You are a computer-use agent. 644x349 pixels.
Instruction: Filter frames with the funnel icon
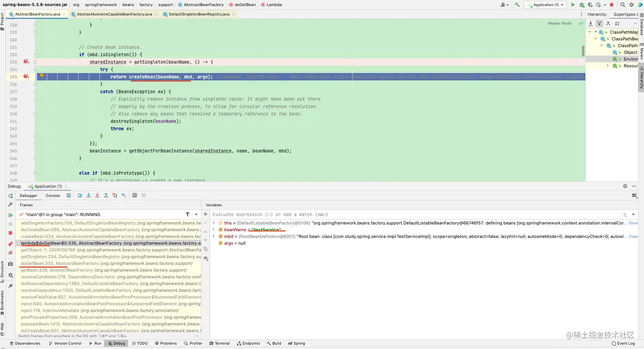tap(187, 215)
